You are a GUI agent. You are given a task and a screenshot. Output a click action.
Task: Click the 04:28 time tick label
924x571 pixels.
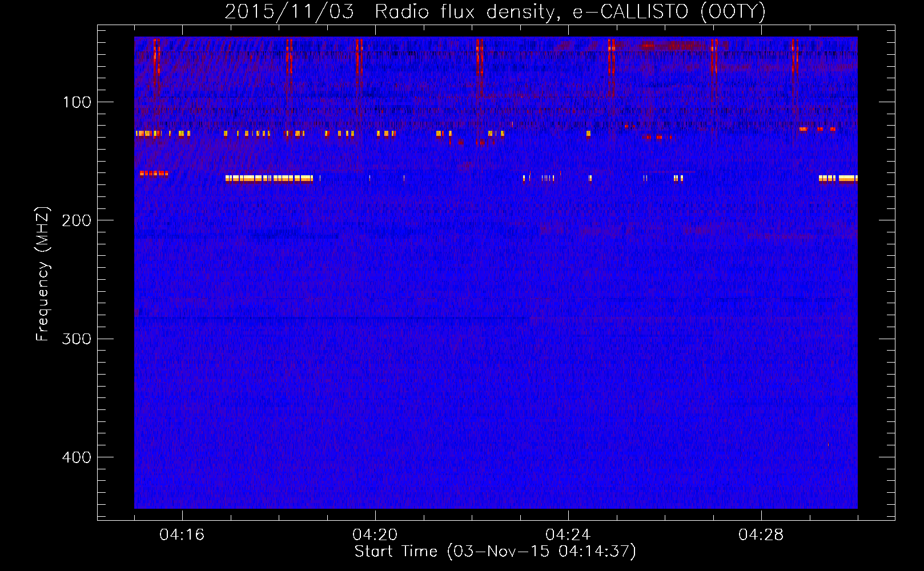pos(761,535)
